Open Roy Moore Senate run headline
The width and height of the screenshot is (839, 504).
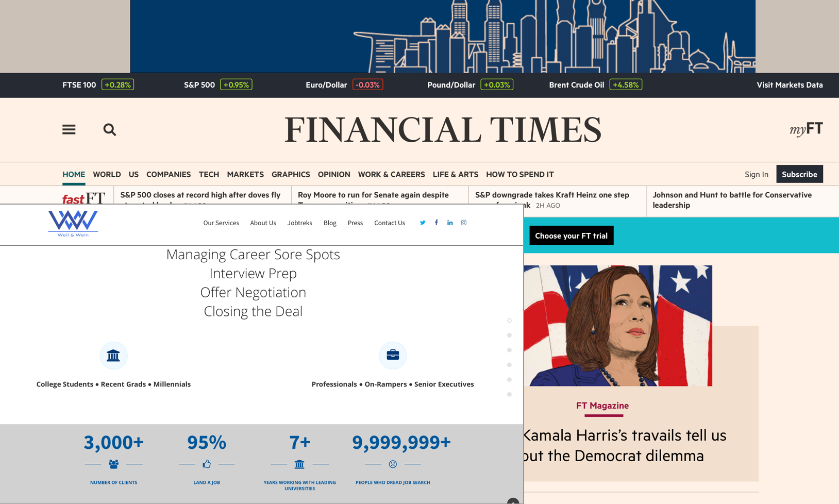coord(373,197)
